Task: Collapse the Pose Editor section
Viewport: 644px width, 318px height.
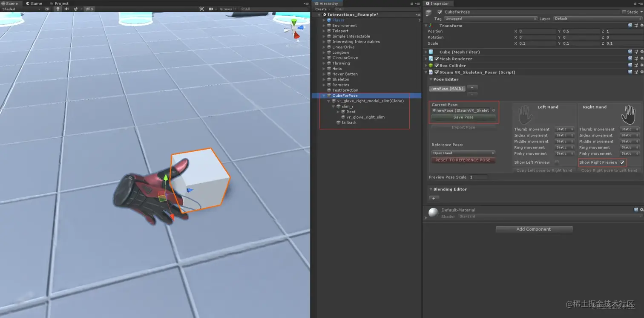Action: [x=431, y=79]
